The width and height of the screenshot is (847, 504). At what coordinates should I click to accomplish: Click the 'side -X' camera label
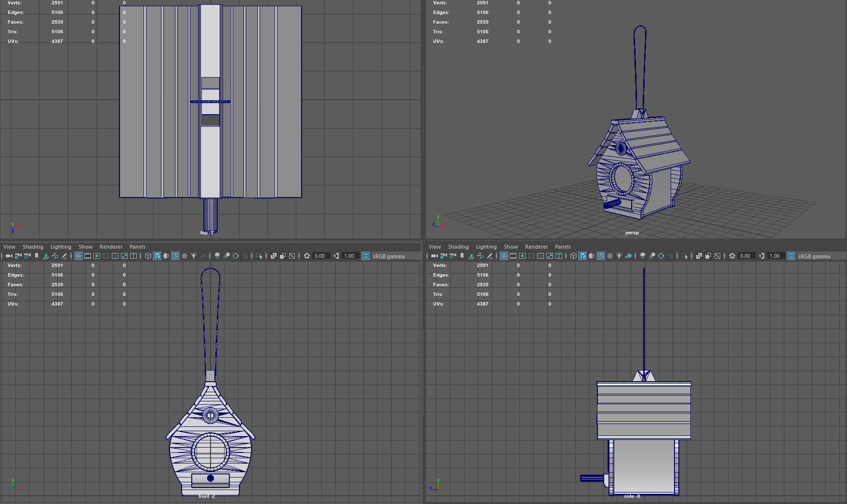point(632,496)
